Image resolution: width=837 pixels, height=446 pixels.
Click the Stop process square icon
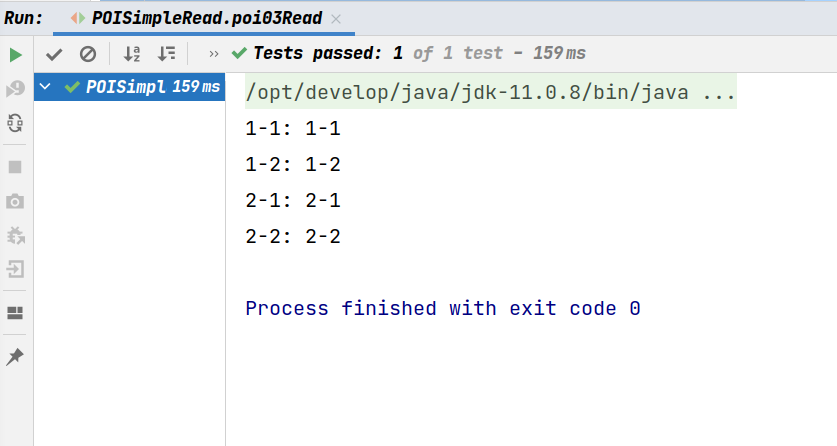pos(15,168)
